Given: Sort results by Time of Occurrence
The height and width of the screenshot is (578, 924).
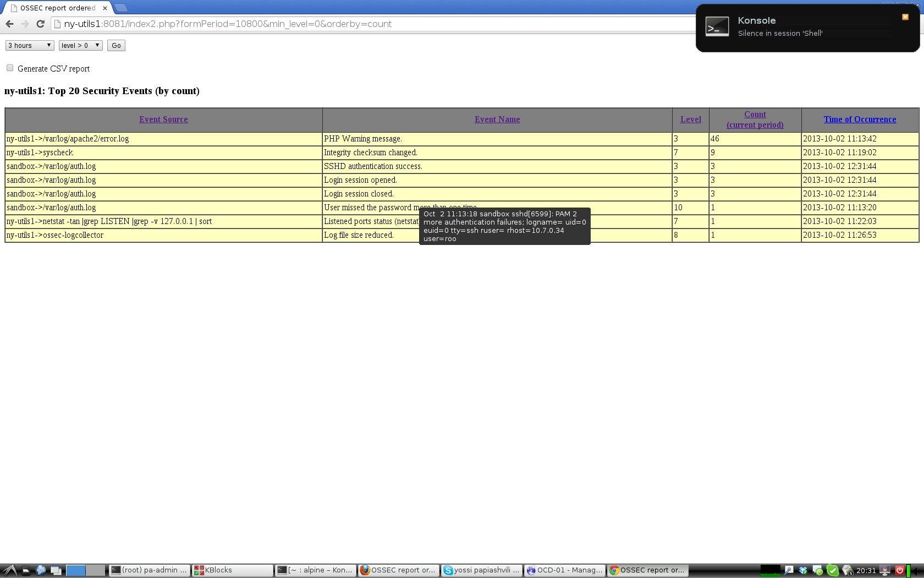Looking at the screenshot, I should (860, 119).
